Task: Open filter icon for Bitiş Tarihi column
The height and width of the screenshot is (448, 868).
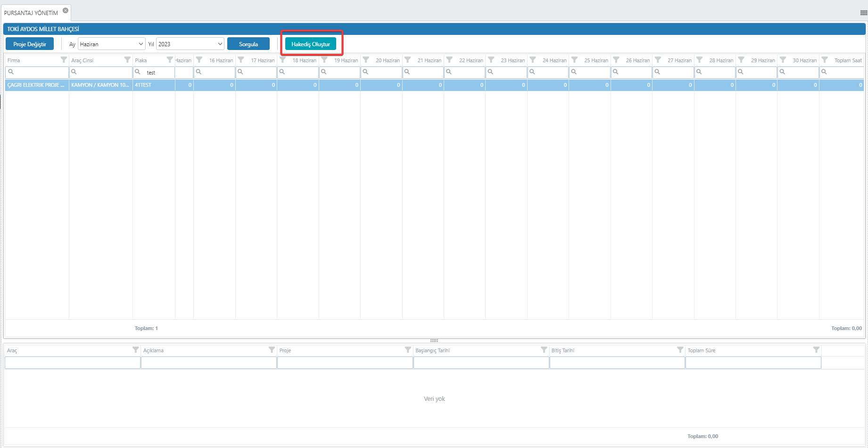Action: [680, 350]
